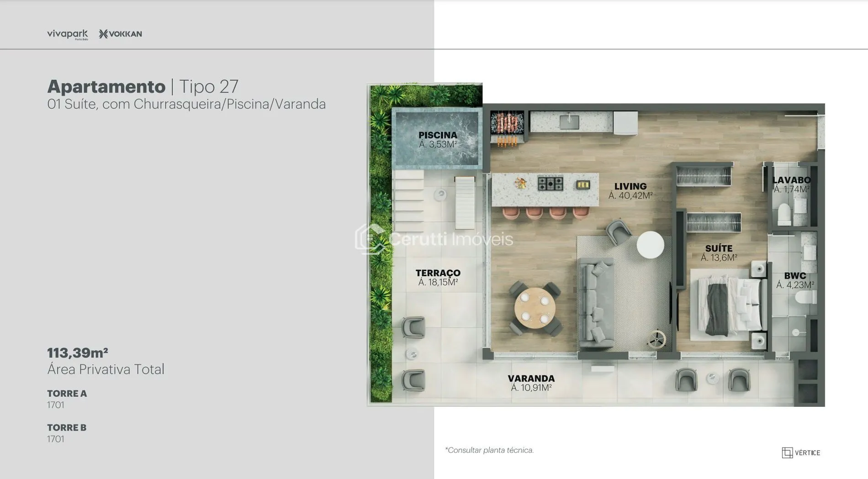Click the kitchen sink on the counter
This screenshot has width=868, height=479.
569,122
